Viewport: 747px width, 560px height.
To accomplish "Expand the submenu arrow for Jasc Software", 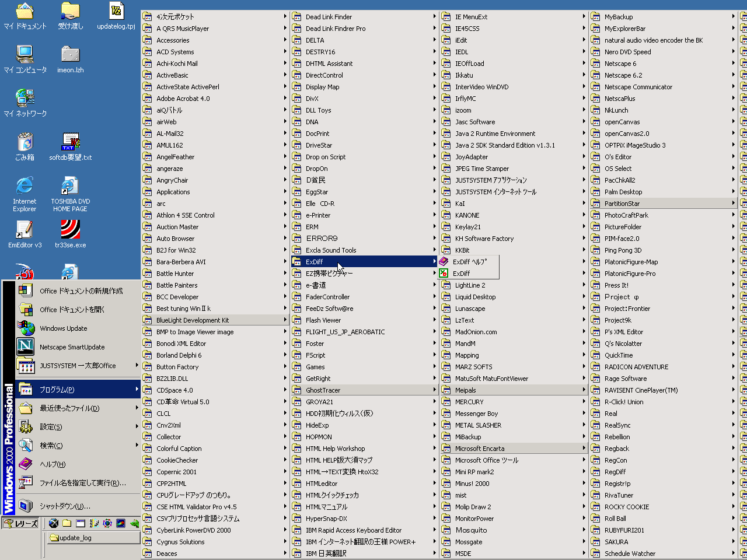I will [584, 121].
